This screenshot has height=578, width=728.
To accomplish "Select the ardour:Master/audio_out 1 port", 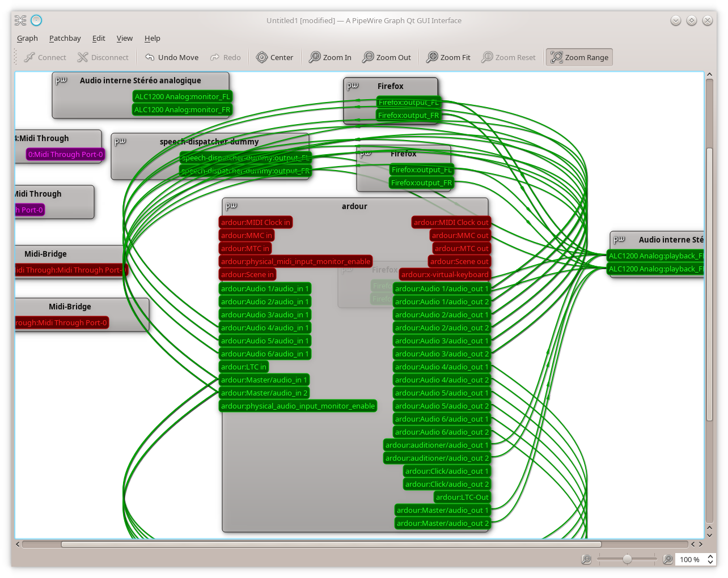I will 443,511.
